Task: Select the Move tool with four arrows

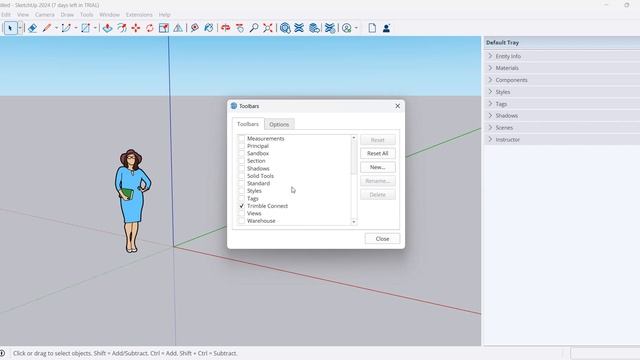Action: pos(136,28)
